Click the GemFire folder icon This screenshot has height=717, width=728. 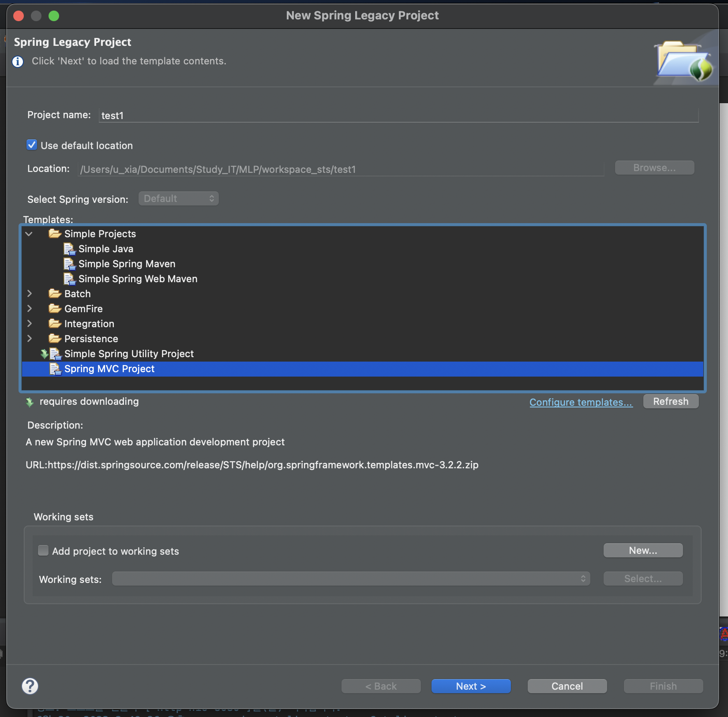tap(55, 308)
